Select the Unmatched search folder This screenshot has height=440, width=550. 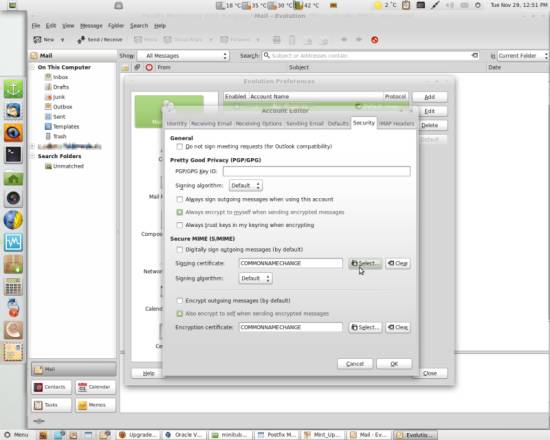tap(68, 166)
